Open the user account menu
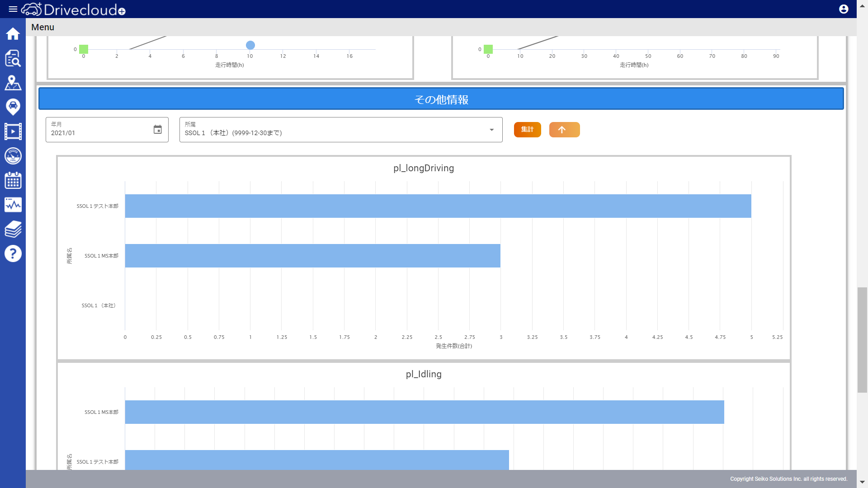868x488 pixels. pos(844,9)
